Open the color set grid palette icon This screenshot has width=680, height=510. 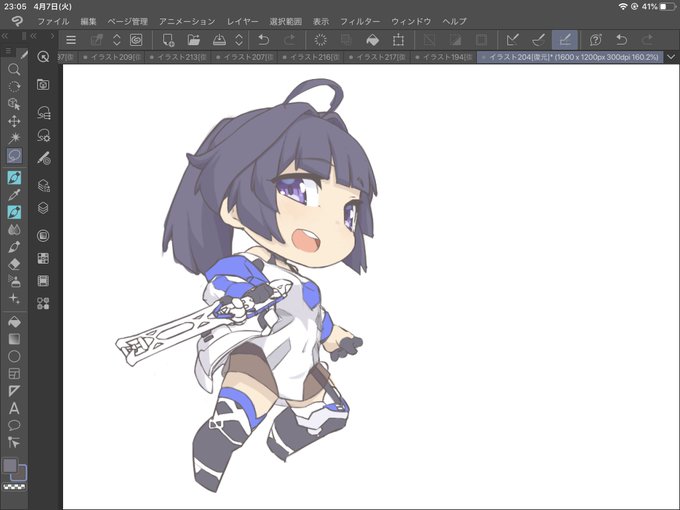[43, 258]
